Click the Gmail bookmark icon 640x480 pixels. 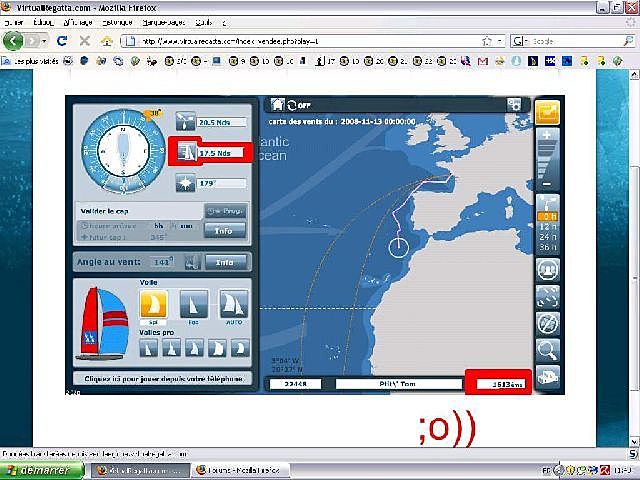[483, 61]
